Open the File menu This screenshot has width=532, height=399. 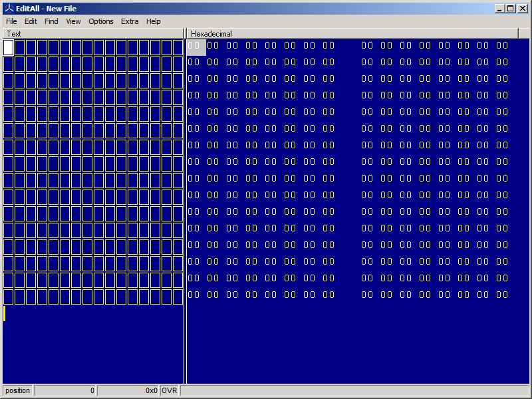coord(11,21)
